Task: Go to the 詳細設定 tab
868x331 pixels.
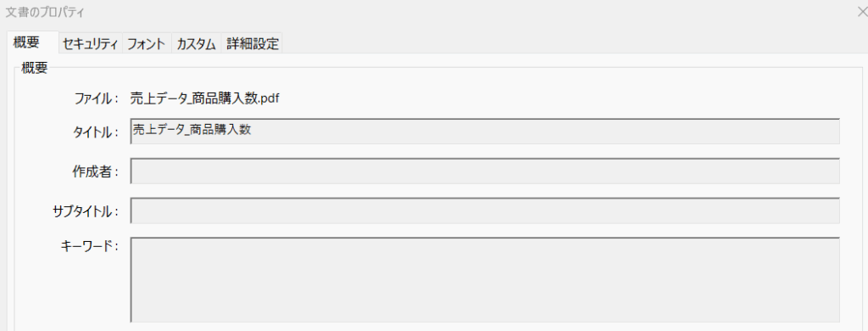Action: (x=253, y=44)
